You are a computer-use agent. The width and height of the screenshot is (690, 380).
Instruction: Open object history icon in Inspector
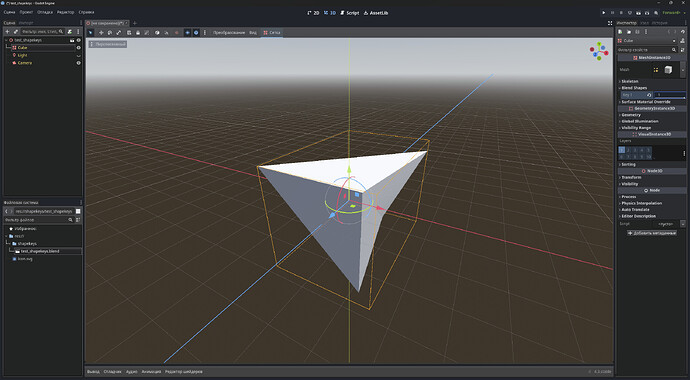pyautogui.click(x=683, y=32)
